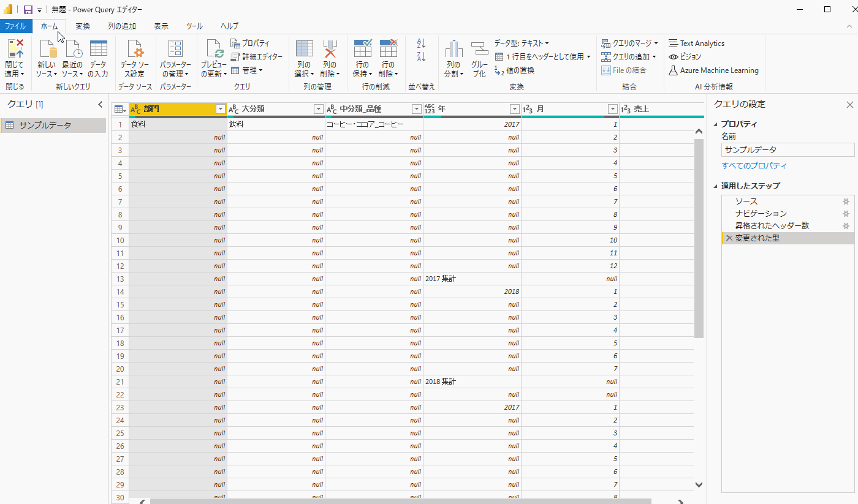Viewport: 858px width, 504px height.
Task: Collapse the プロパティ section
Action: pos(716,124)
